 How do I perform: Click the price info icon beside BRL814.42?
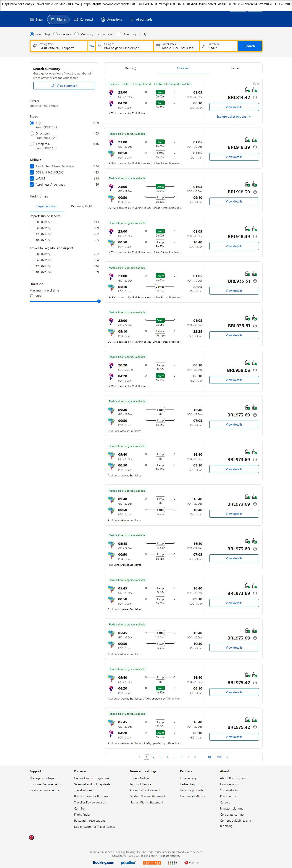[x=255, y=98]
